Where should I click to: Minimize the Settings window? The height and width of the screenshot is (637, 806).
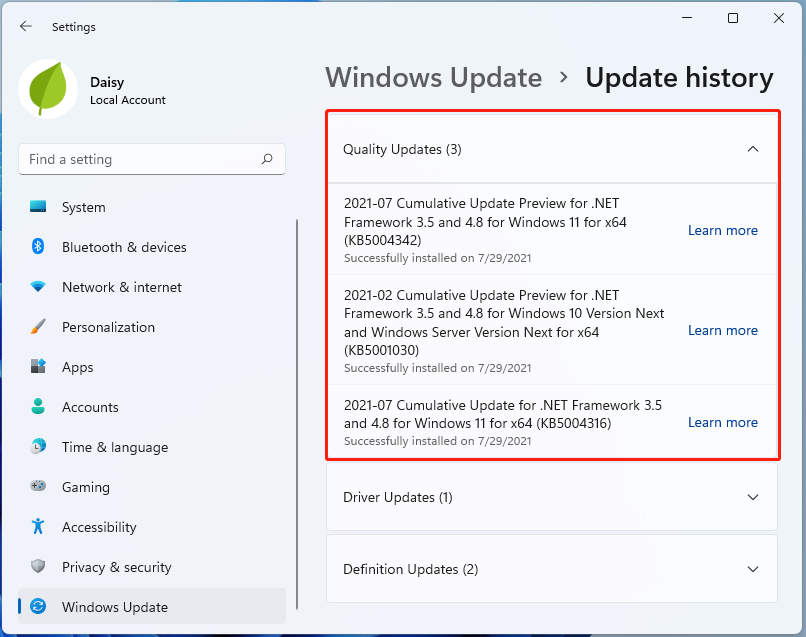click(687, 18)
